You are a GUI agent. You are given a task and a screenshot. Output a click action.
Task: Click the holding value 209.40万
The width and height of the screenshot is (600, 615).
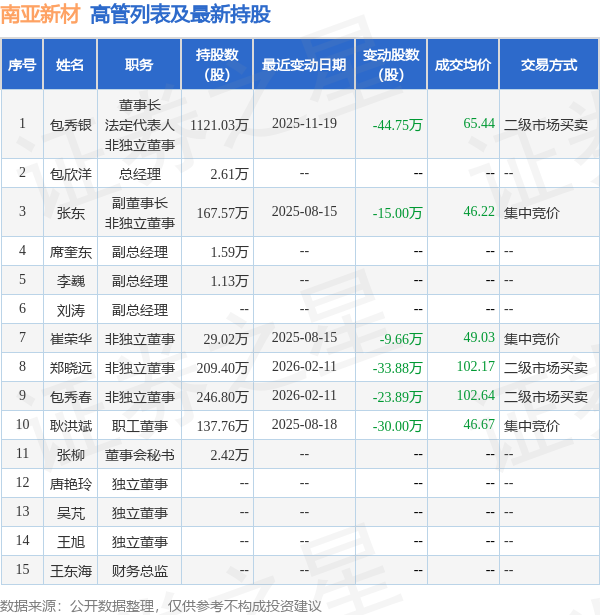click(x=222, y=368)
